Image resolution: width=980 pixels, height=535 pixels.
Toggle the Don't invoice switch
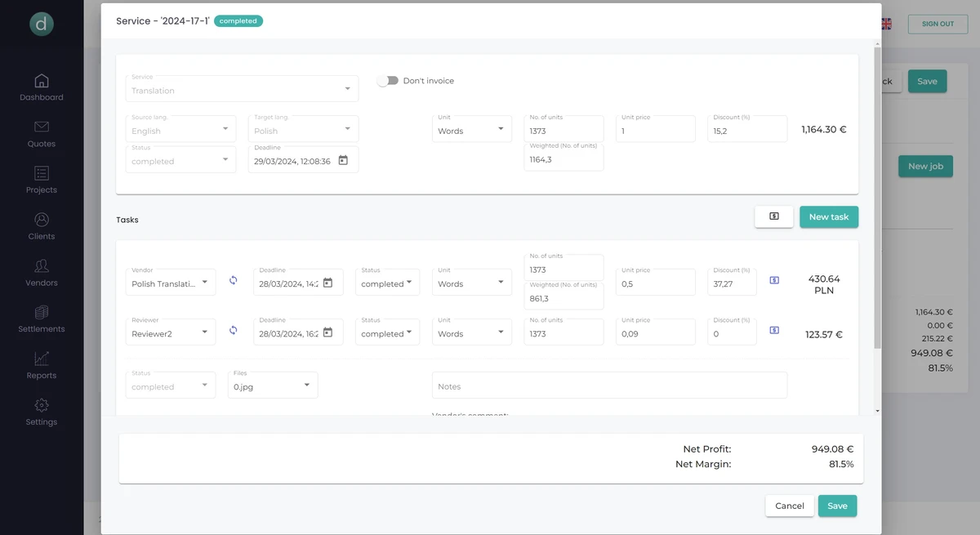coord(388,81)
